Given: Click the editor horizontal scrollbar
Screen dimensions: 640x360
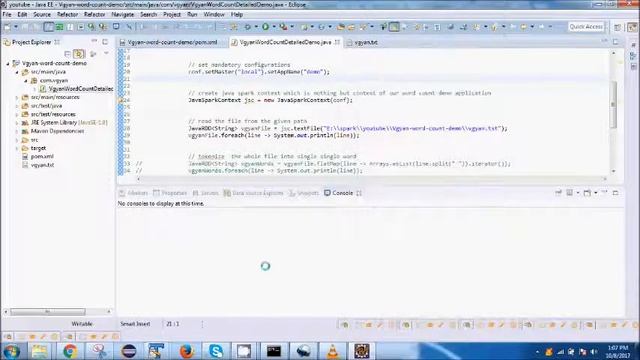Looking at the screenshot, I should point(371,179).
